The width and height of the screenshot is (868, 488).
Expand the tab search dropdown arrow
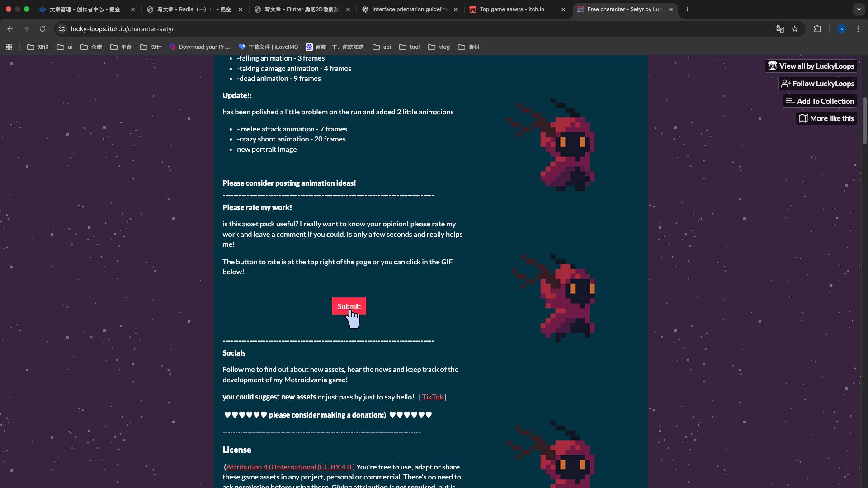pos(859,9)
